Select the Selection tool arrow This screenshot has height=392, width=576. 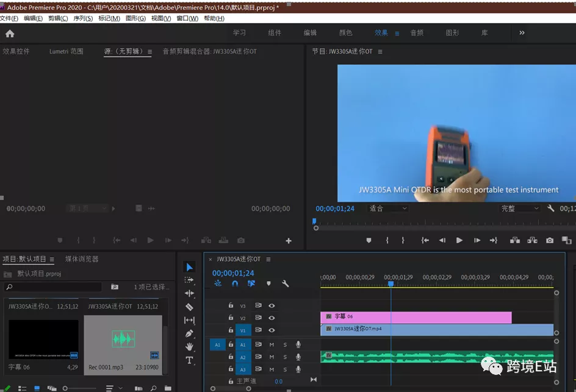pyautogui.click(x=189, y=267)
